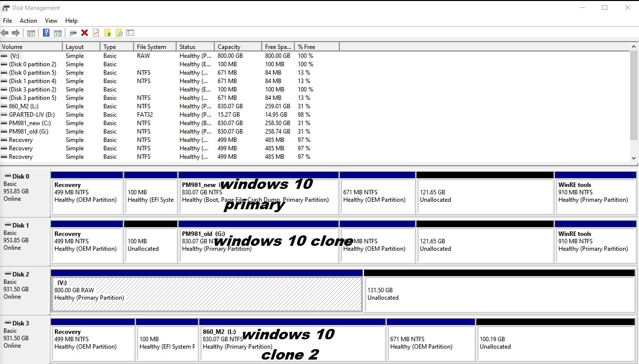Image resolution: width=639 pixels, height=364 pixels.
Task: Select the (Disk 0 partition 2) volume row
Action: [x=315, y=64]
